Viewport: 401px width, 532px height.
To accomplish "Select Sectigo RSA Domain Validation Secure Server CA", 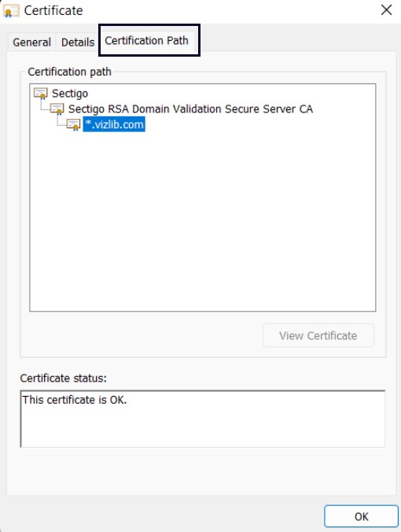I will pyautogui.click(x=190, y=109).
